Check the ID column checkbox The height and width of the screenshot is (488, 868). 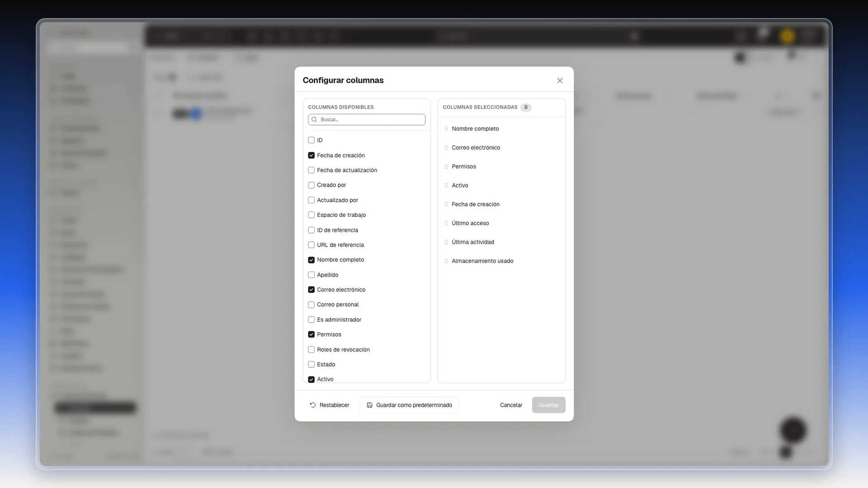[x=311, y=140]
